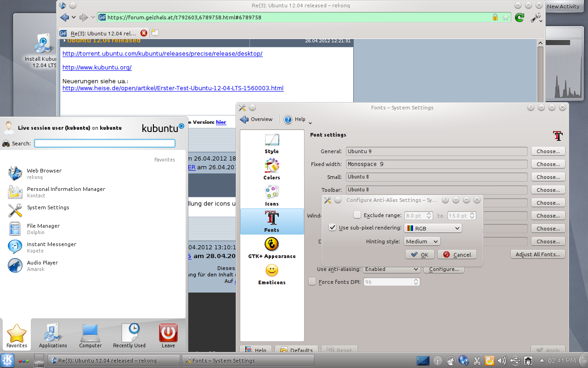Click the KDE Kickoff launcher button
Viewport: 588px width, 368px height.
pyautogui.click(x=8, y=361)
